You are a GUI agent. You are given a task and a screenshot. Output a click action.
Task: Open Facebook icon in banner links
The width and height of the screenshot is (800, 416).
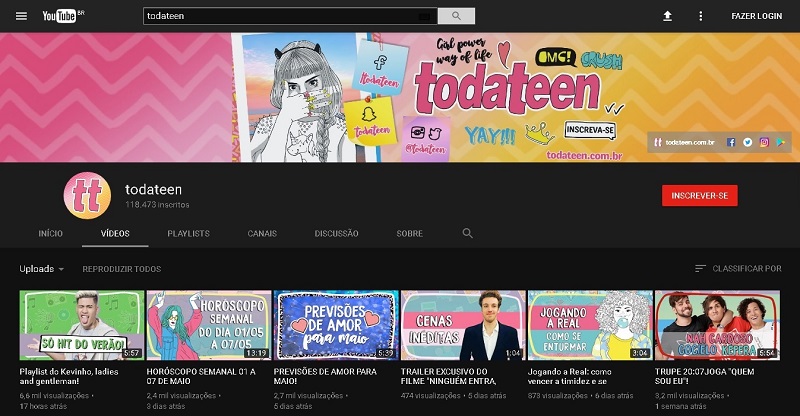tap(731, 142)
